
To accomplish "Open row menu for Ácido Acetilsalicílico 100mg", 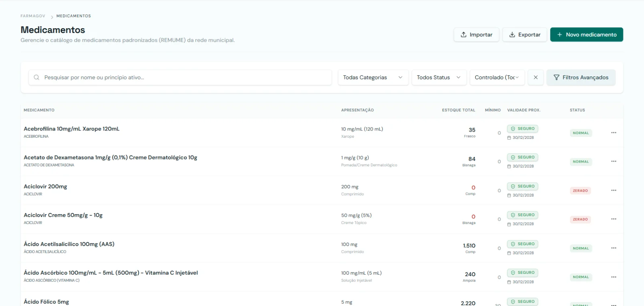I will click(613, 248).
